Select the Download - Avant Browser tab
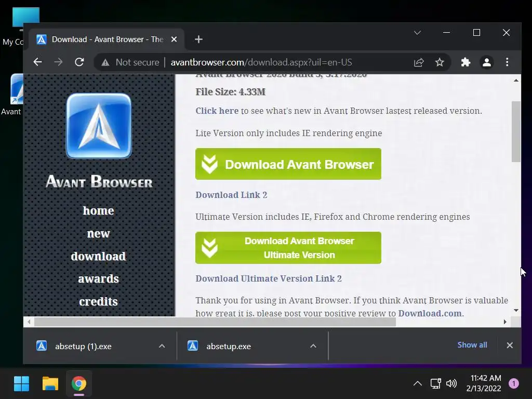Viewport: 532px width, 399px height. (106, 39)
